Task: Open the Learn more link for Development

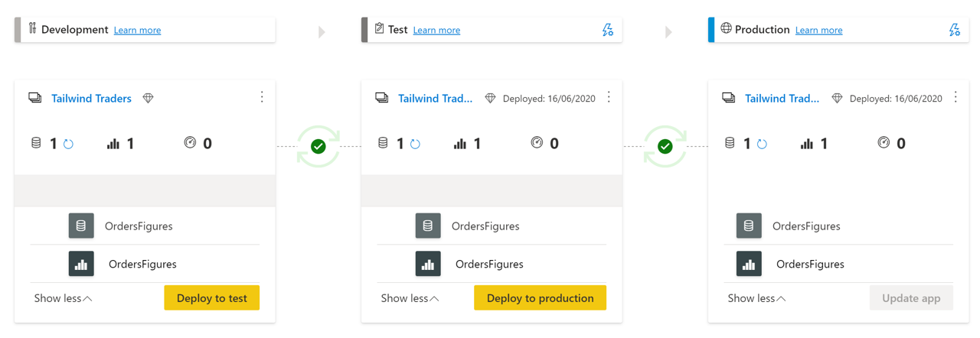Action: [x=137, y=30]
